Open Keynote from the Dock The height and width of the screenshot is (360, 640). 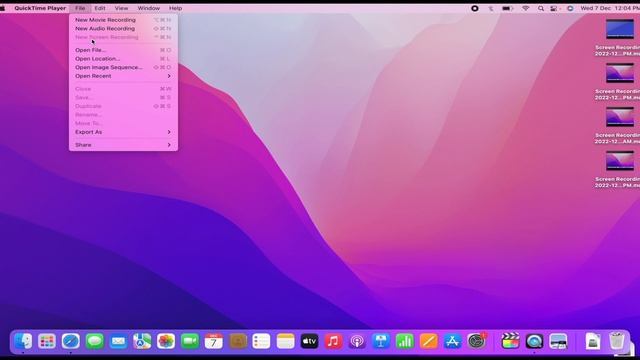pos(381,341)
